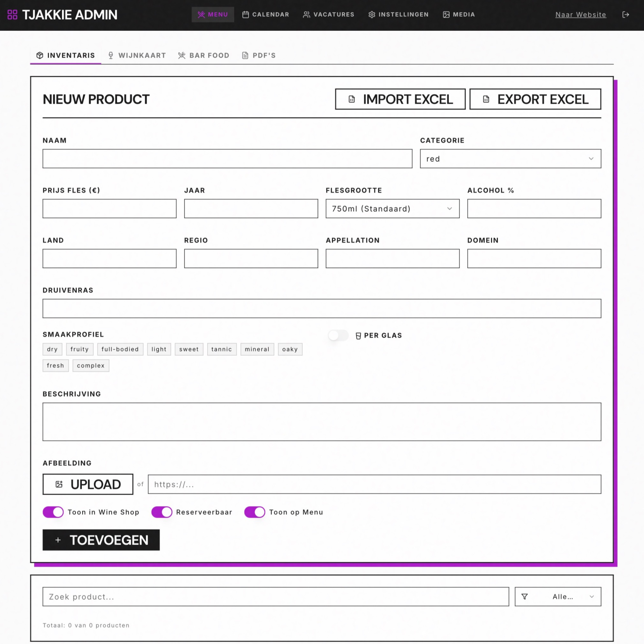Focus the Beschrijving text area
644x644 pixels.
[x=322, y=422]
